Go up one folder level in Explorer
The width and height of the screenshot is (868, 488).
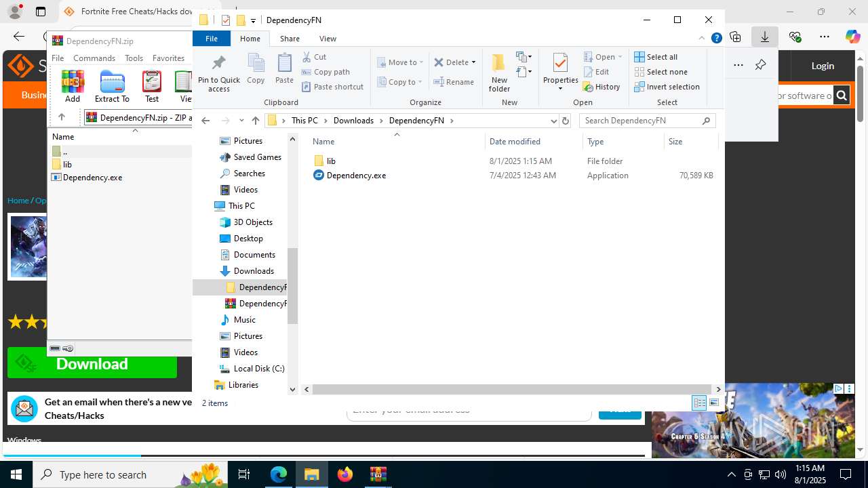[x=256, y=121]
